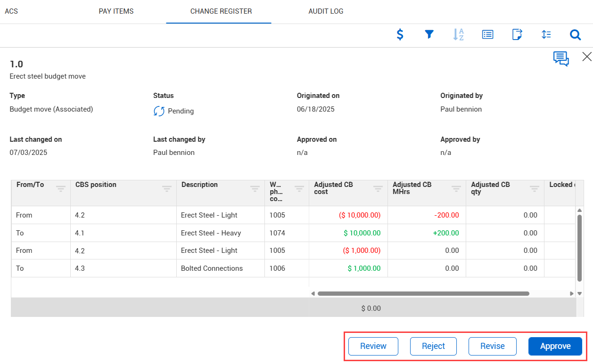The image size is (593, 364).
Task: Click the dollar sign currency icon
Action: click(x=400, y=34)
